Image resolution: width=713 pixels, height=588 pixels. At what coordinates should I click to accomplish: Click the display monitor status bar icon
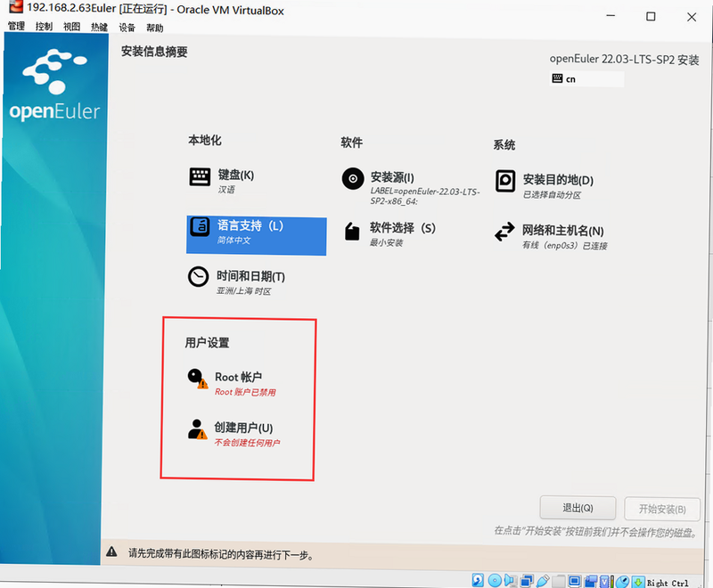(x=575, y=581)
